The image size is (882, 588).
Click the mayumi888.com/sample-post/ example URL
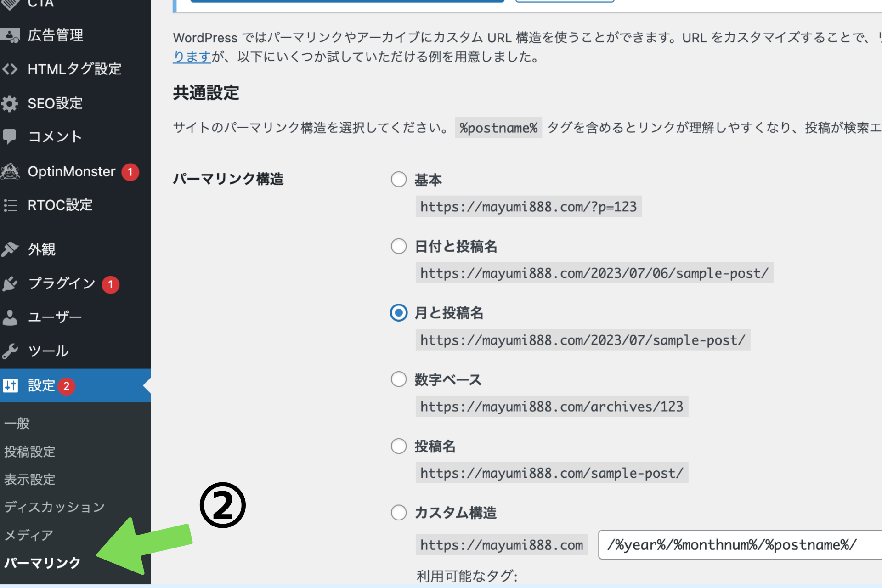pyautogui.click(x=552, y=473)
